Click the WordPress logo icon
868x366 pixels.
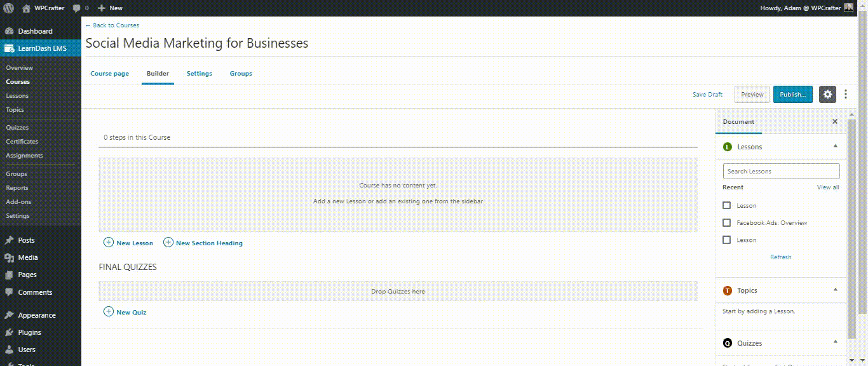(x=9, y=8)
